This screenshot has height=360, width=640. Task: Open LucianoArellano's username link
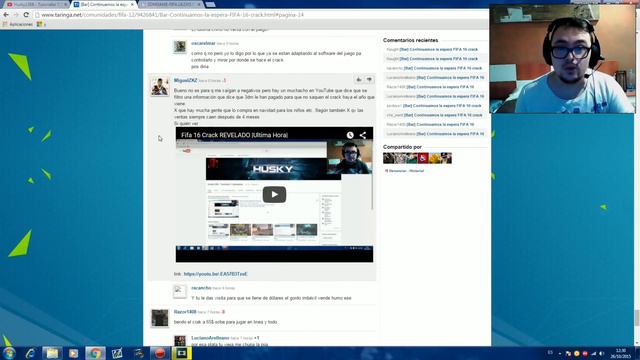(210, 338)
